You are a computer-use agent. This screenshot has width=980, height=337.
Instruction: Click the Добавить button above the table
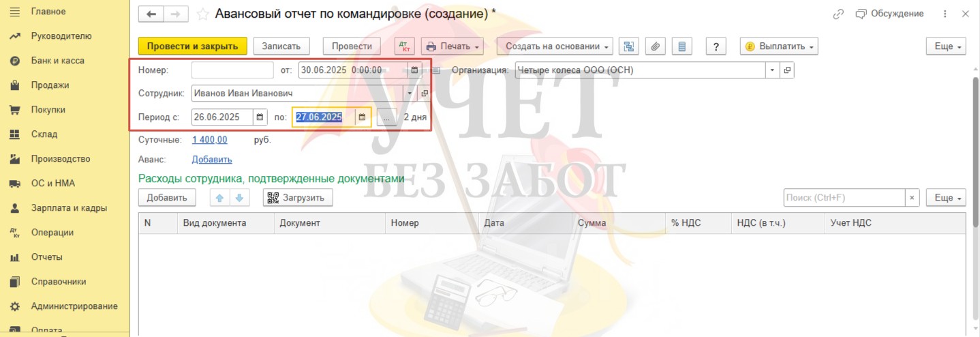(x=167, y=198)
